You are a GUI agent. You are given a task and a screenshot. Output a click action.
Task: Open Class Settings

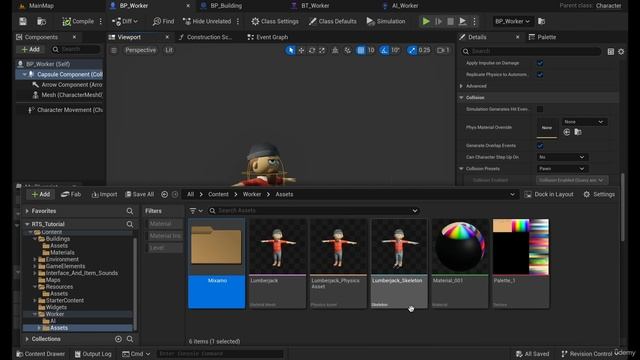click(x=275, y=21)
